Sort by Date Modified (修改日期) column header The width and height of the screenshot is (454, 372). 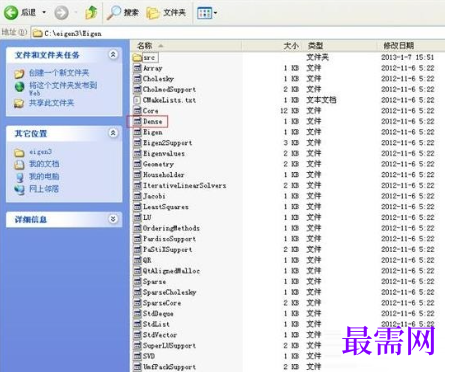tap(411, 46)
